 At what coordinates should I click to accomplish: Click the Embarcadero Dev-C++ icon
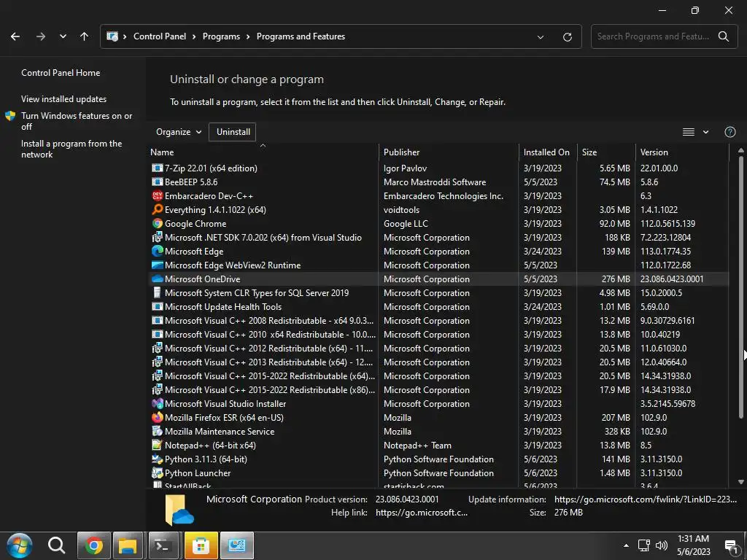pyautogui.click(x=157, y=195)
